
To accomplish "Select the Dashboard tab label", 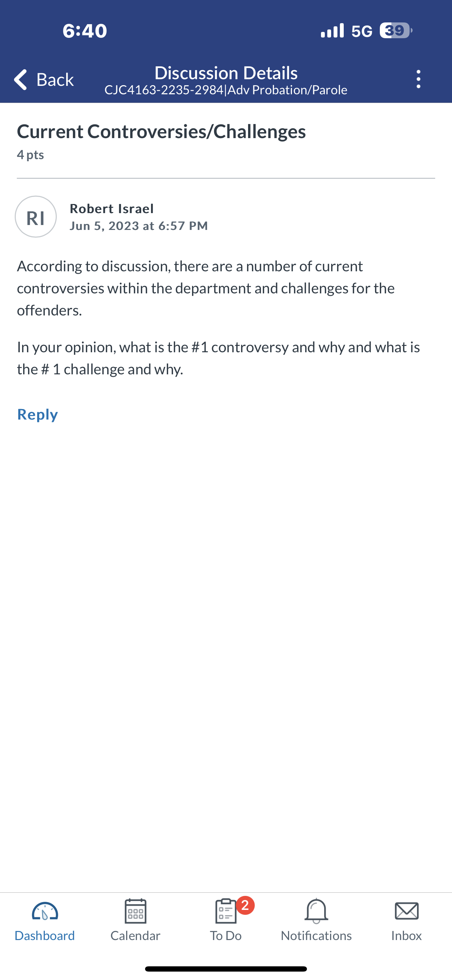I will [45, 935].
